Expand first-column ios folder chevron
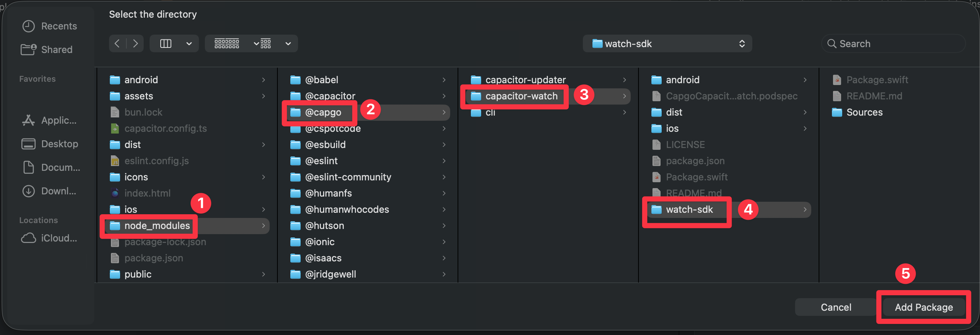Image resolution: width=980 pixels, height=335 pixels. click(263, 209)
